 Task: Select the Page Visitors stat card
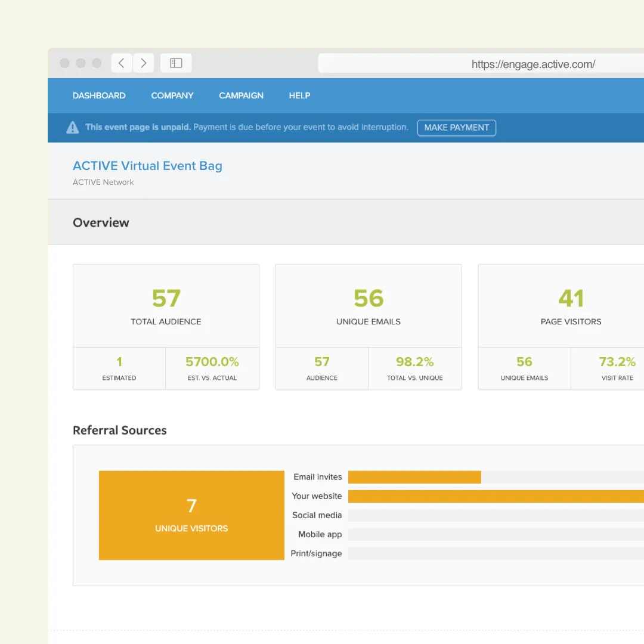click(x=570, y=306)
